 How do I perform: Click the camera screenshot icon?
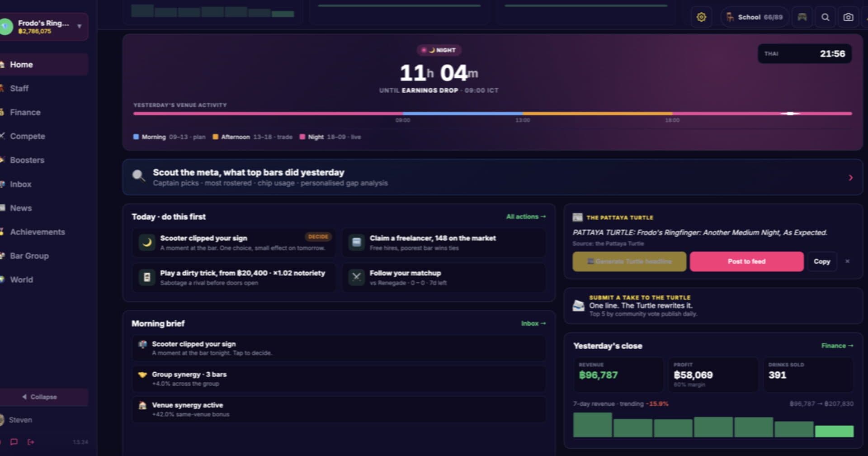(848, 17)
